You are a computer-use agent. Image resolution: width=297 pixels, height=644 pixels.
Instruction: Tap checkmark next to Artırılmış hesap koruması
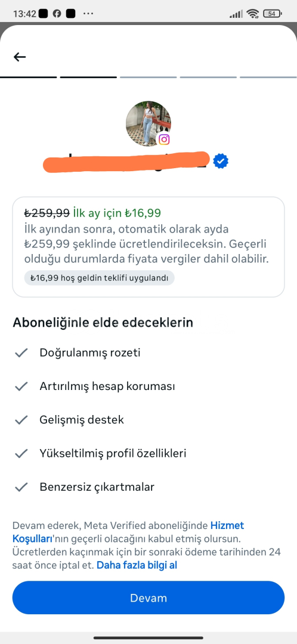21,386
